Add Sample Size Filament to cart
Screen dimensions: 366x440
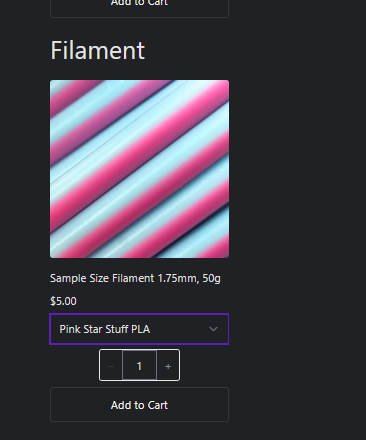click(139, 405)
